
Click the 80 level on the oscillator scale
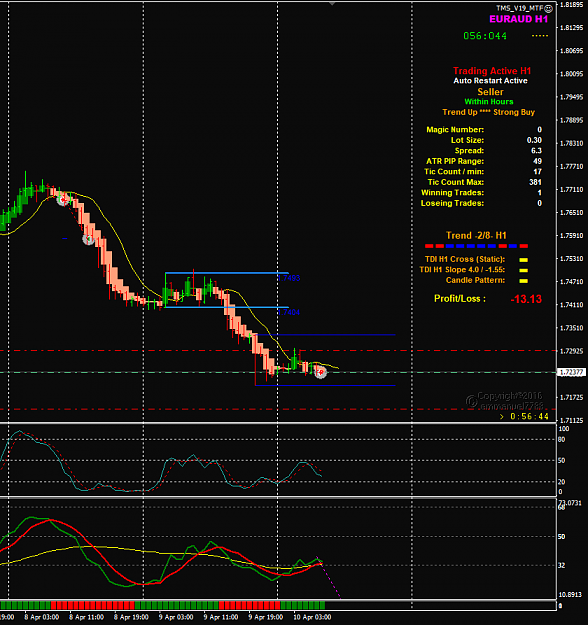tap(561, 440)
